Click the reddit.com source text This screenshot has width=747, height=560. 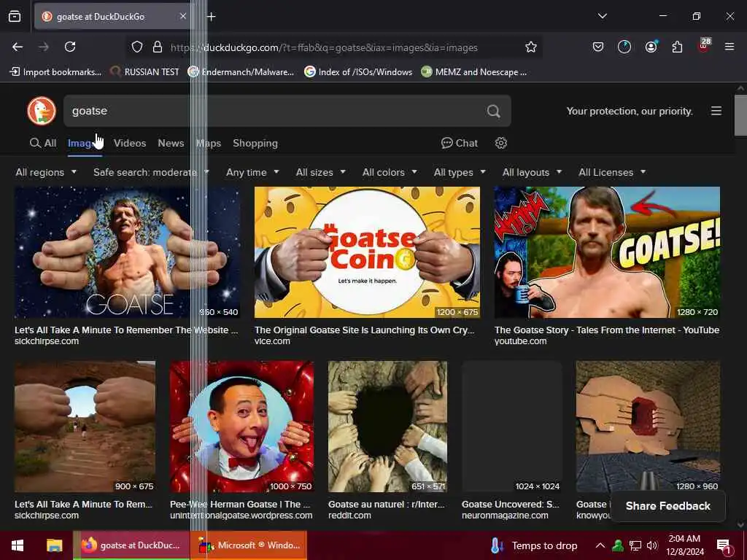pyautogui.click(x=349, y=516)
